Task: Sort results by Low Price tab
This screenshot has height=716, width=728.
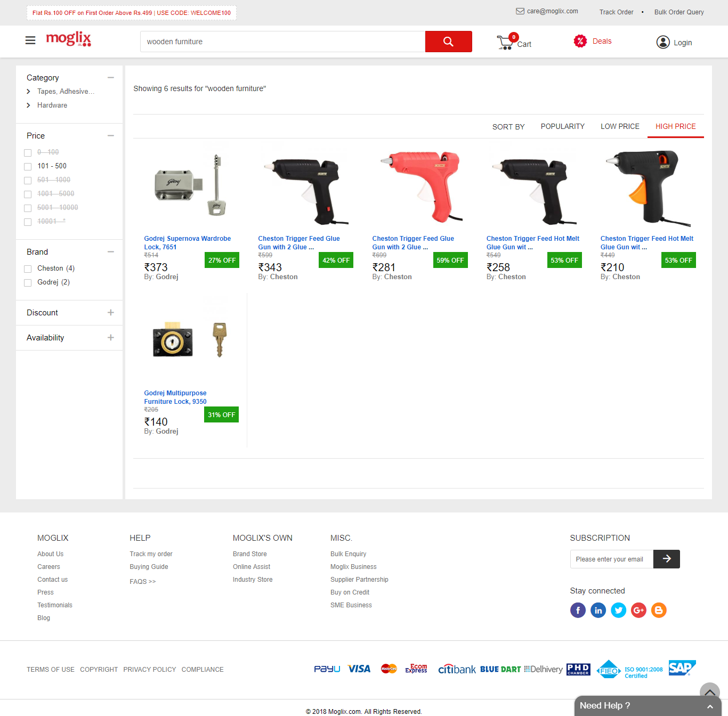Action: (x=620, y=126)
